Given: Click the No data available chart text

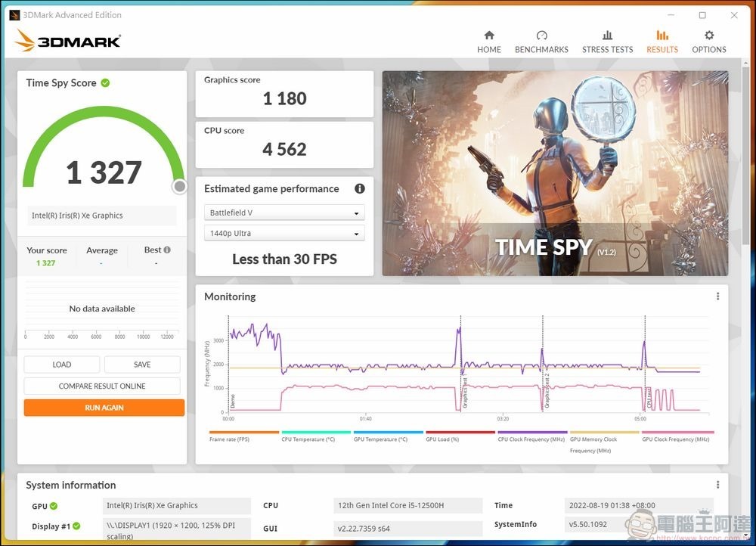Looking at the screenshot, I should [x=102, y=309].
